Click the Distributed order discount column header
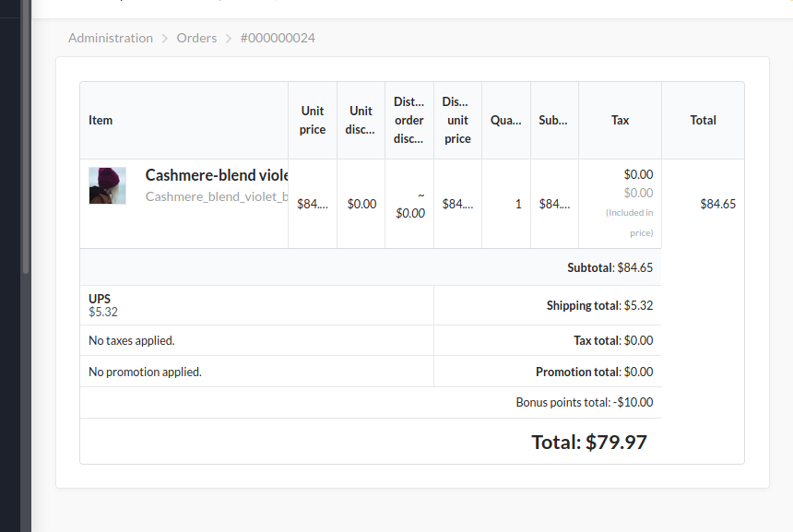 click(409, 120)
